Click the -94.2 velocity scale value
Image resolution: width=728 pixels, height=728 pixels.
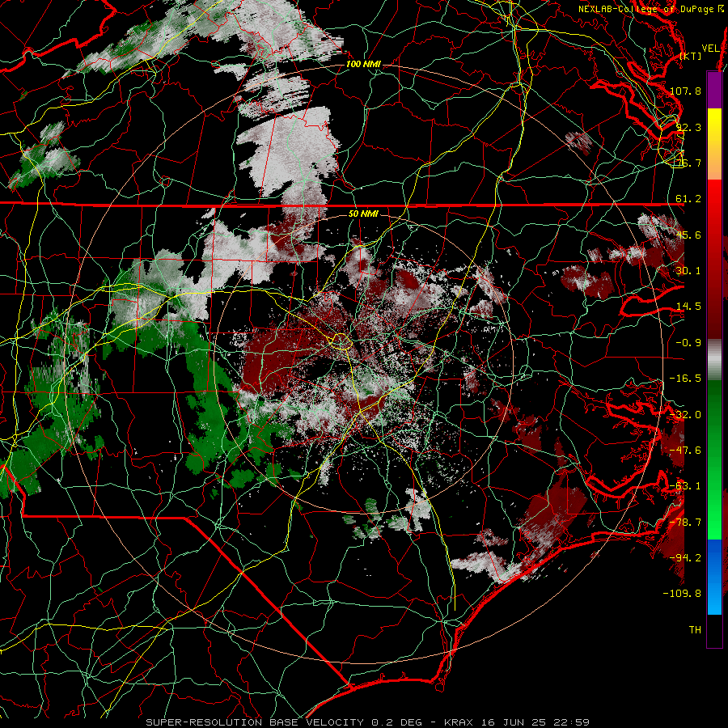tap(685, 557)
